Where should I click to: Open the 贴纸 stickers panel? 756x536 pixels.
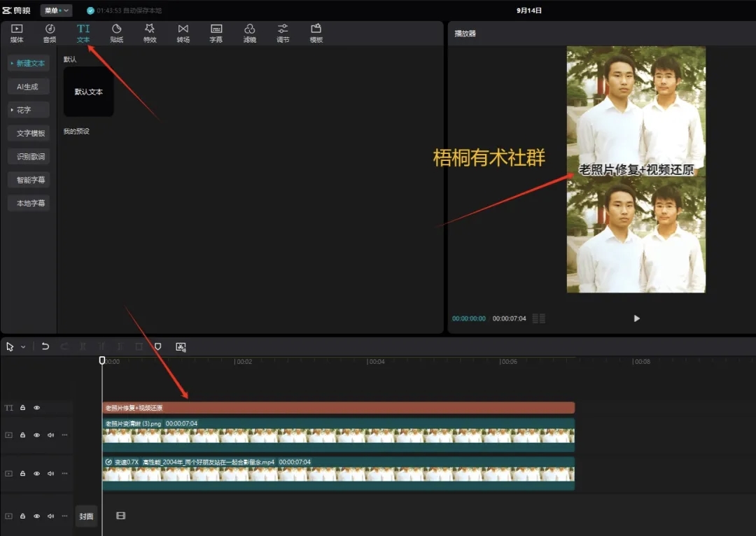[x=116, y=33]
